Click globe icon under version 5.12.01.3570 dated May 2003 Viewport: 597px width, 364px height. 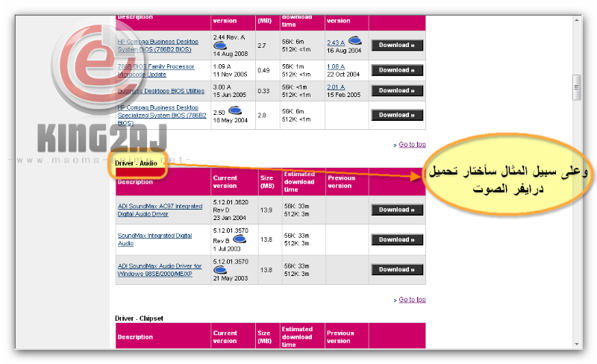click(220, 270)
